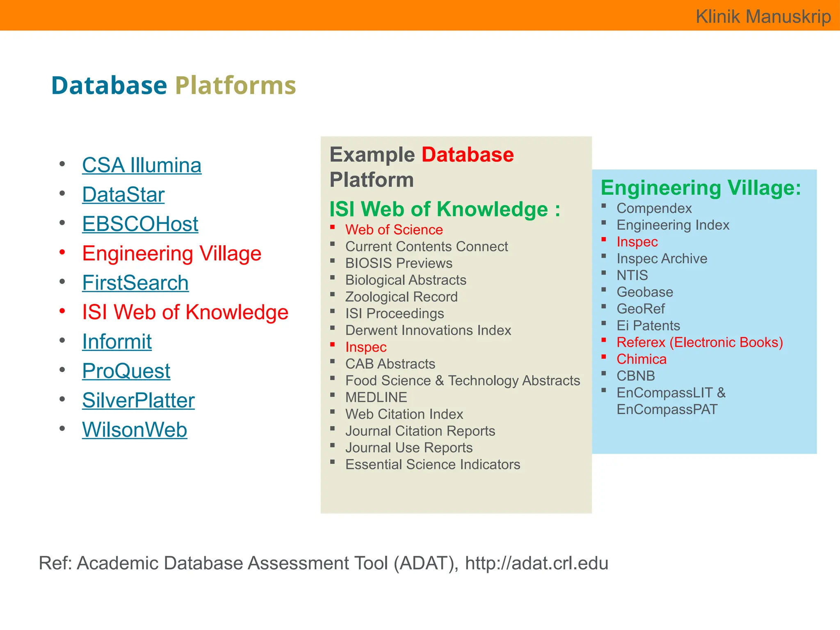Follow the WilsonWeb link

pos(135,430)
